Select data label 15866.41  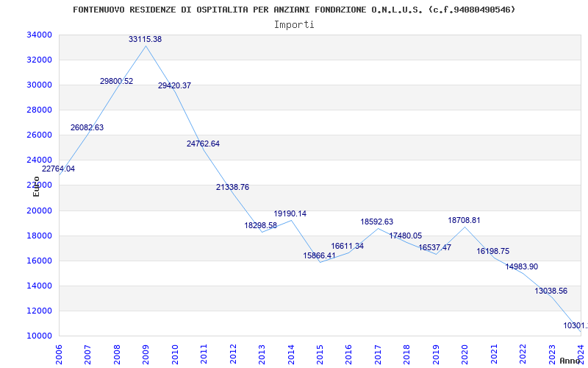coord(320,255)
